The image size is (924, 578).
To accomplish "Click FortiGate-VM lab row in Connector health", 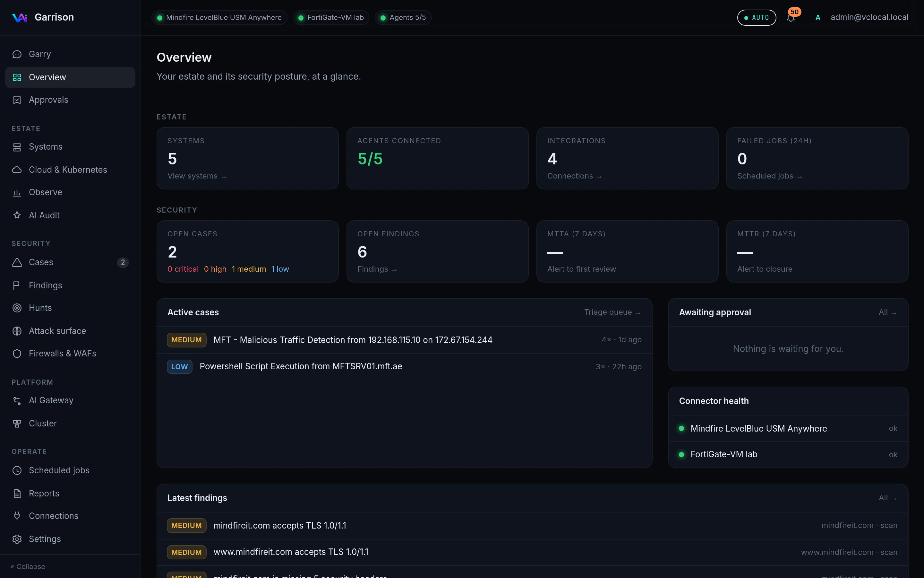I will (x=788, y=454).
